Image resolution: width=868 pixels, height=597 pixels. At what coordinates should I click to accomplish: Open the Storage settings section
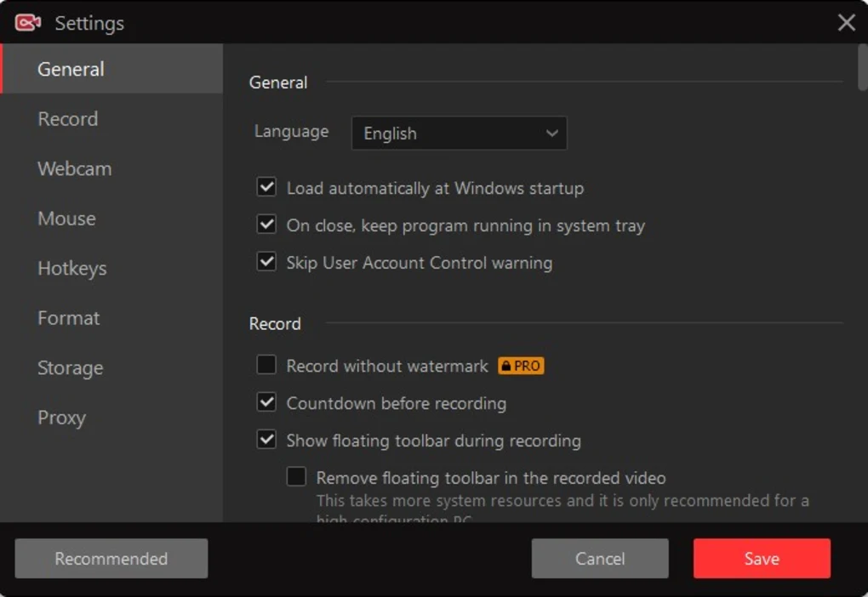click(70, 367)
